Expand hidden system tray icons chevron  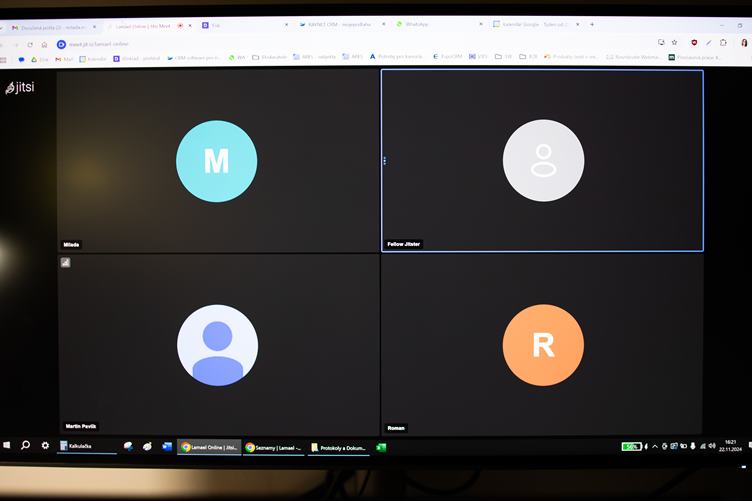[x=655, y=447]
